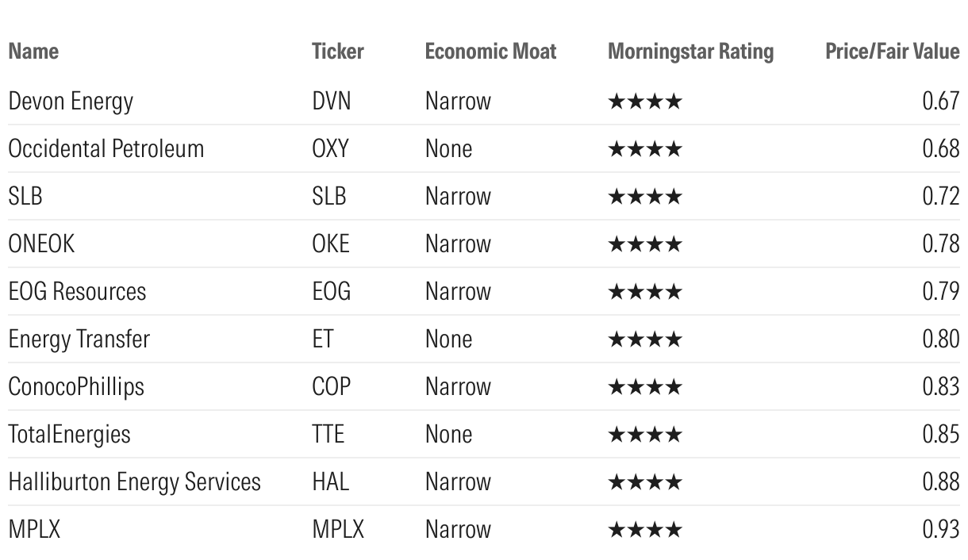This screenshot has width=968, height=560.
Task: Click the star rating for Devon Energy
Action: point(644,102)
